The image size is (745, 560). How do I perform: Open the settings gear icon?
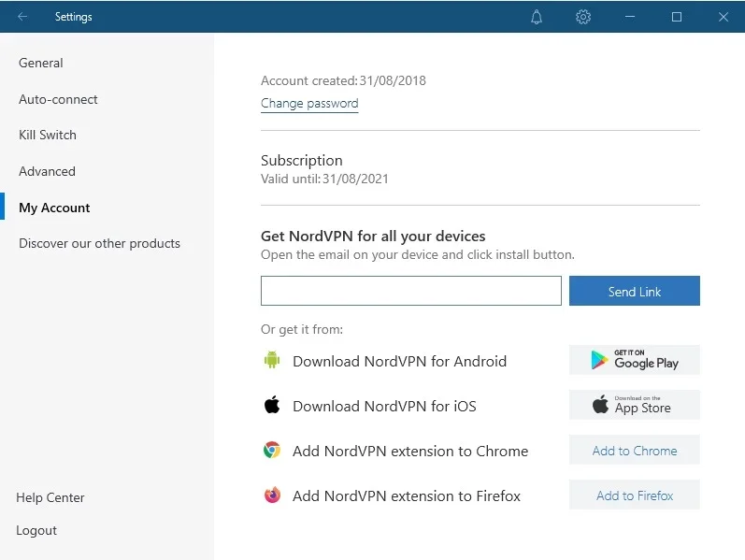point(583,17)
